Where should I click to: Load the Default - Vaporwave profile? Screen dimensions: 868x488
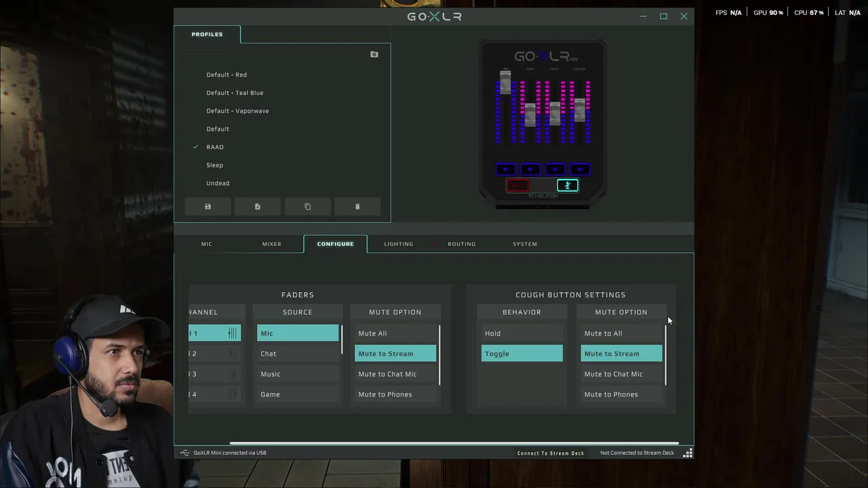[237, 110]
